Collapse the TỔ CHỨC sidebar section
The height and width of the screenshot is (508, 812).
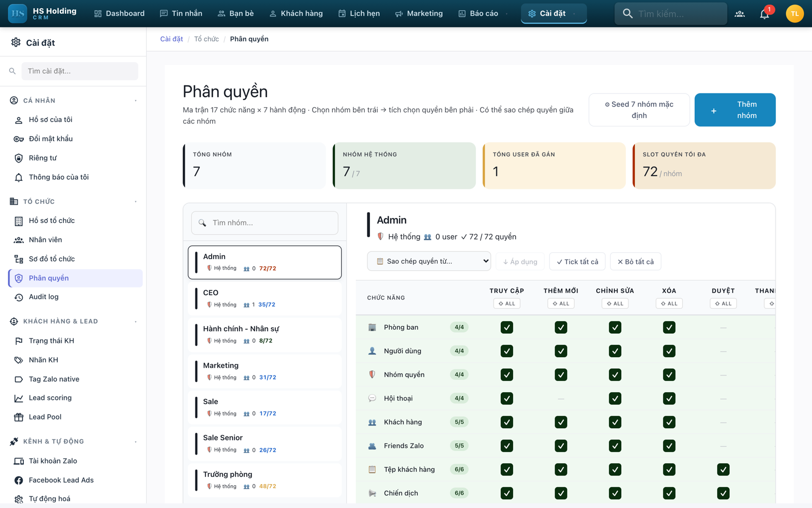136,202
